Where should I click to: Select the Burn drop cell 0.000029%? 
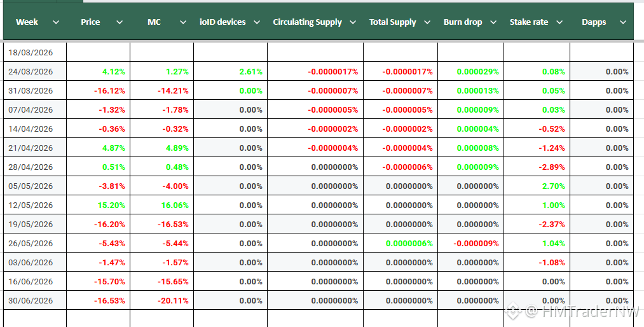[x=471, y=71]
